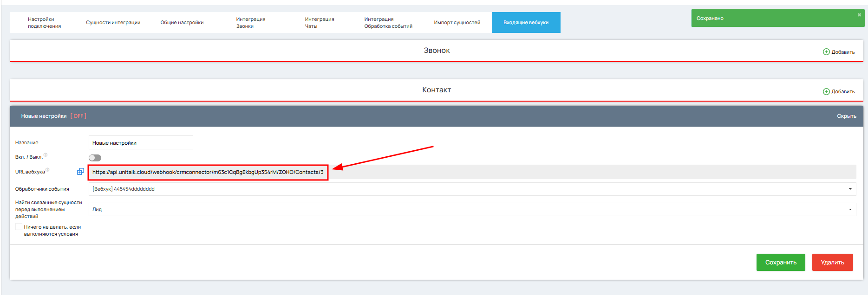Click help icon next to Вкл. / Выкл.
This screenshot has width=868, height=295.
tap(46, 155)
